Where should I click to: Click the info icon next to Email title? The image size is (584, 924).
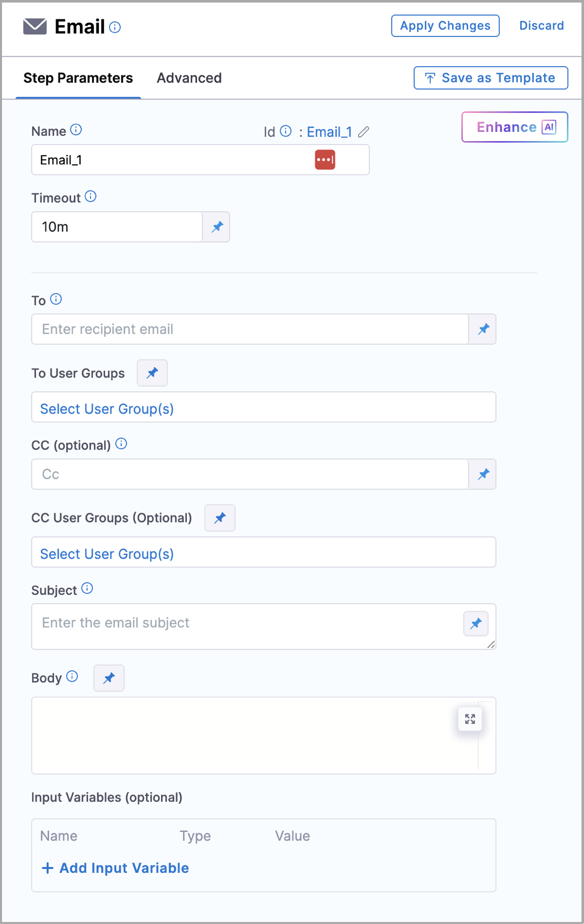click(115, 27)
